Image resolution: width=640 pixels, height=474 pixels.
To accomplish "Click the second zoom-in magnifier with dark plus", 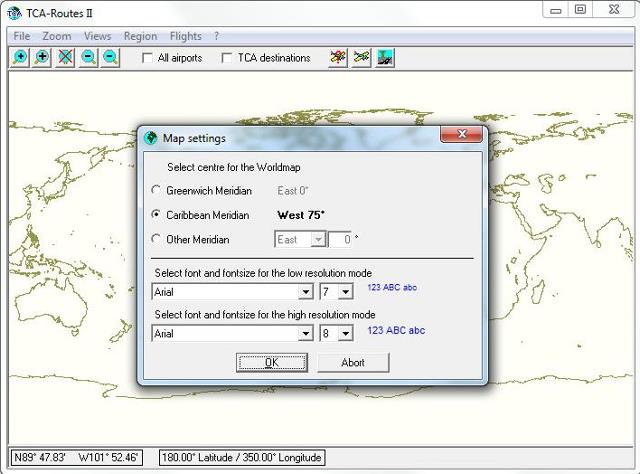I will 42,58.
